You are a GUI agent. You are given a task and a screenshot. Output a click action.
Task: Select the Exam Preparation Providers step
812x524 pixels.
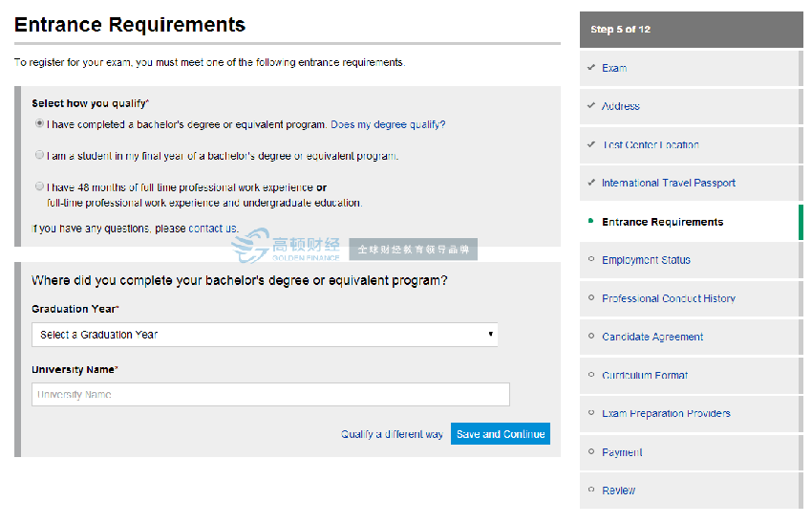click(666, 414)
